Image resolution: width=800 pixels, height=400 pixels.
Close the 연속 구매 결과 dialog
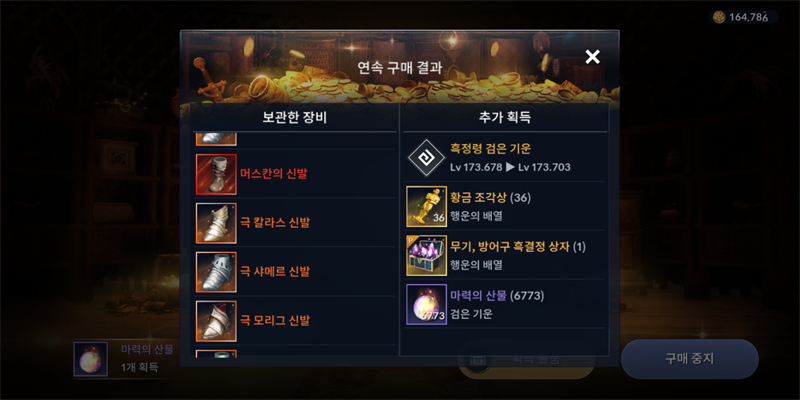[592, 57]
